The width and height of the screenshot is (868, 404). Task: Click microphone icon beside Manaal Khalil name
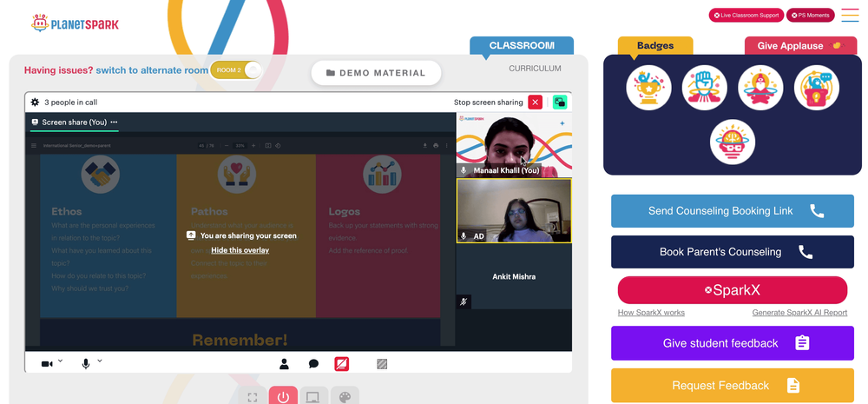pyautogui.click(x=464, y=170)
